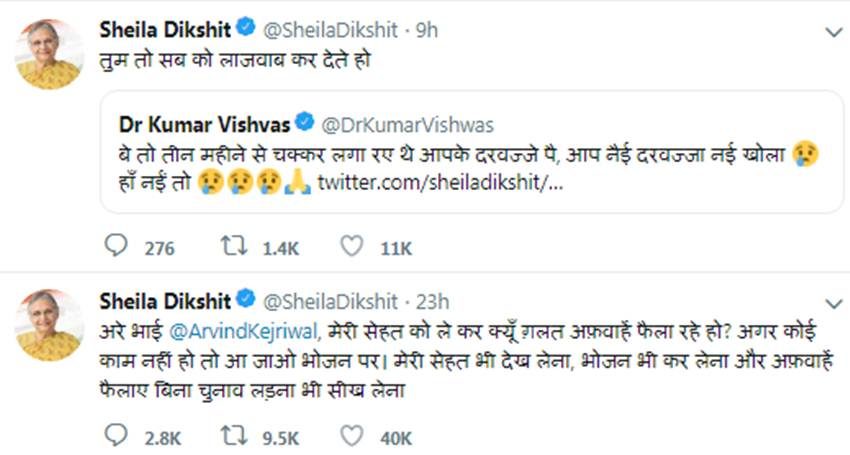
Task: Open Sheila Dikshit's avatar on first tweet
Action: [x=50, y=54]
